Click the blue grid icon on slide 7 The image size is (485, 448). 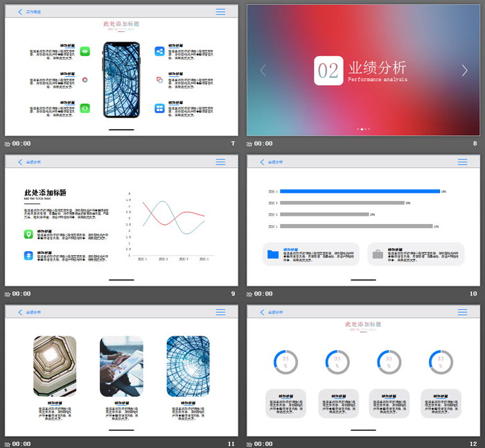(x=159, y=108)
